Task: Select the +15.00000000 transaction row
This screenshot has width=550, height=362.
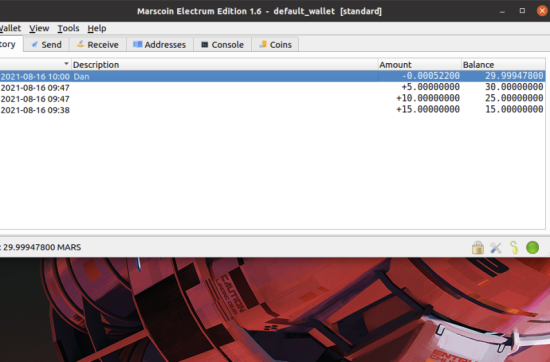Action: coord(272,110)
